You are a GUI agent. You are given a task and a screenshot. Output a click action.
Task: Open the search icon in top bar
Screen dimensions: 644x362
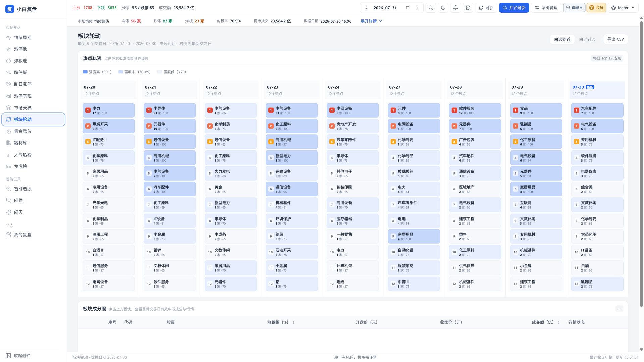click(x=431, y=8)
